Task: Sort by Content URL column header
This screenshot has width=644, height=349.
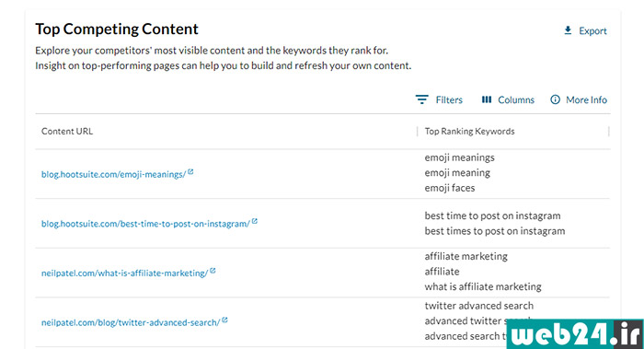Action: click(x=67, y=131)
